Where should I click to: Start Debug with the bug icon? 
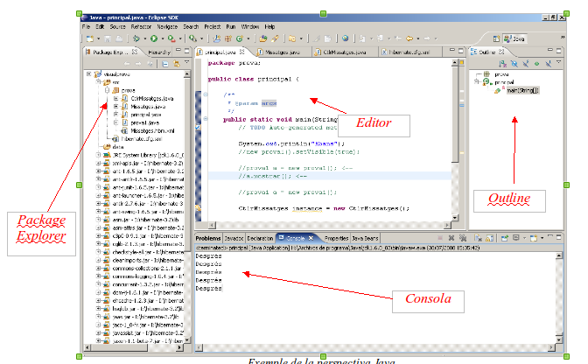coord(136,38)
